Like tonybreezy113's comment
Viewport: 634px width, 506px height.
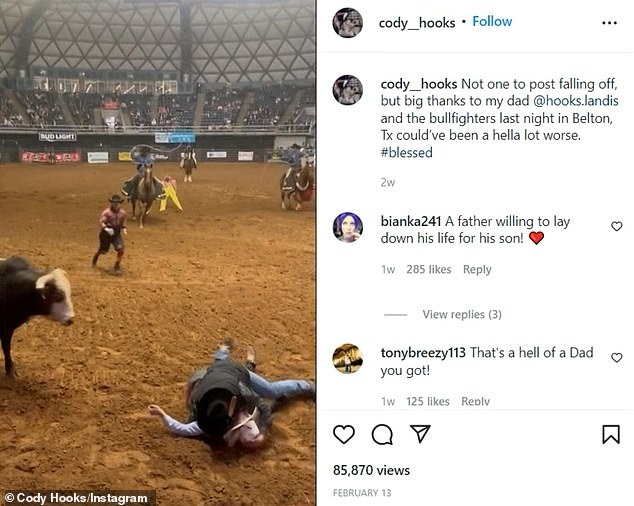click(616, 357)
